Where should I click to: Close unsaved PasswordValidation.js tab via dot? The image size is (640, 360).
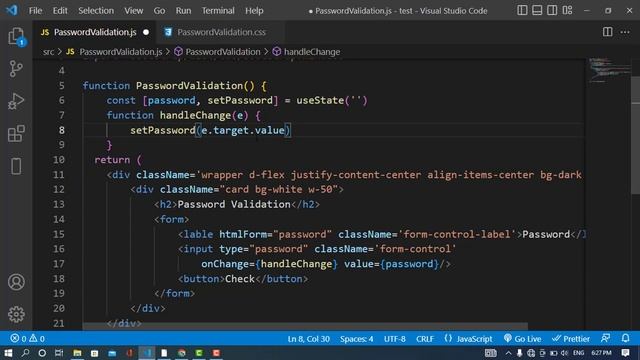tap(146, 32)
